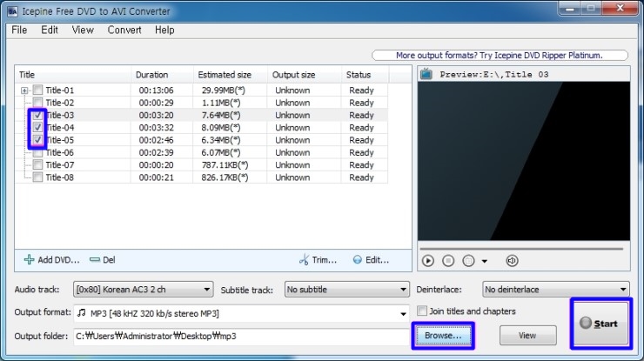Screen dimensions: 644x361
Task: Open the Deinterlace dropdown
Action: pyautogui.click(x=556, y=289)
